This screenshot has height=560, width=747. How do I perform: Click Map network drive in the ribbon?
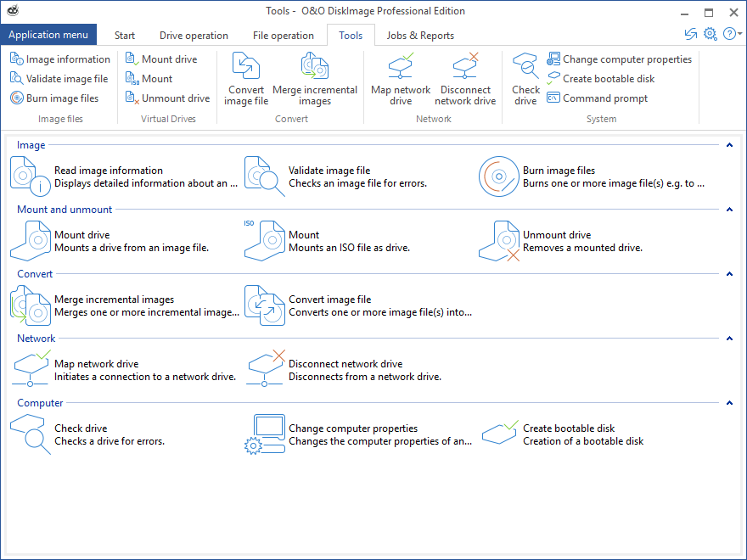(400, 79)
